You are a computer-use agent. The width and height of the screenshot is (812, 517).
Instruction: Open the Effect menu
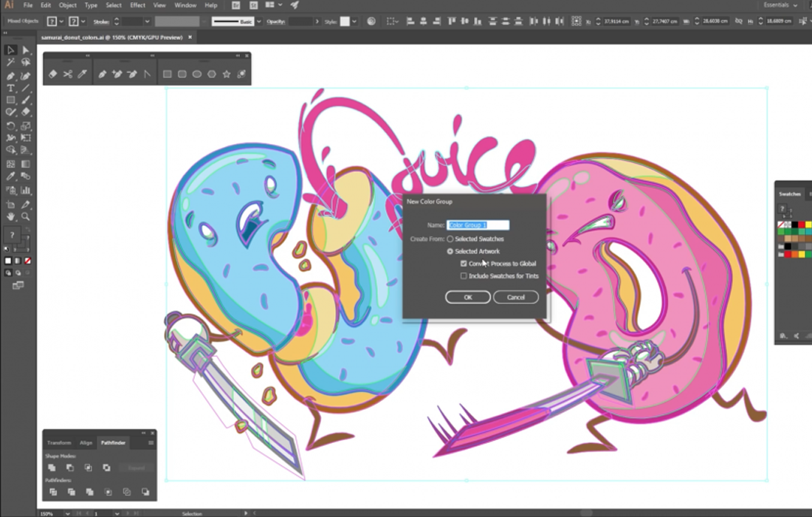[137, 5]
